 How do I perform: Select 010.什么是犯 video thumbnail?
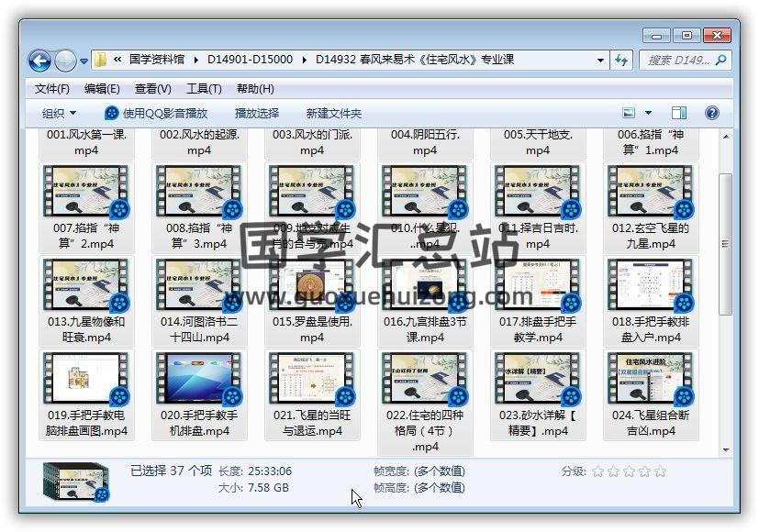coord(425,192)
